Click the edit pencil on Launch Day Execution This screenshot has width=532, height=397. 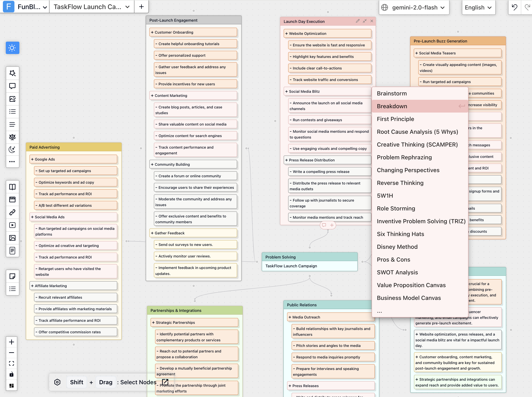click(x=358, y=21)
